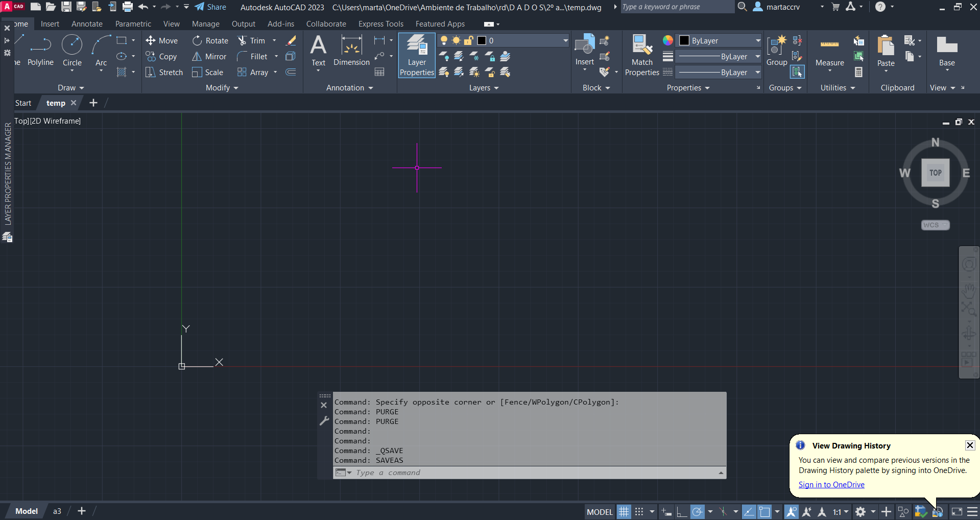This screenshot has height=520, width=980.
Task: Switch to the a3 layout tab
Action: 57,511
